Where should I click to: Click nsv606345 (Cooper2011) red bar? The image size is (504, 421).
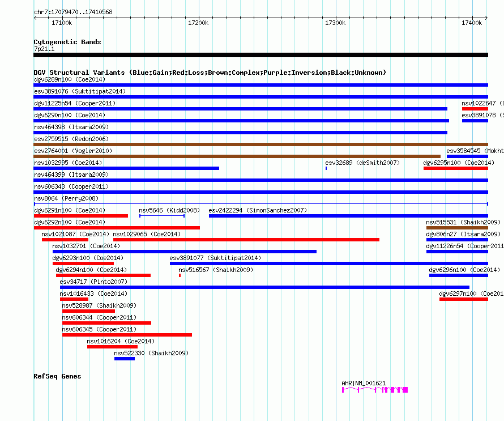tap(127, 335)
